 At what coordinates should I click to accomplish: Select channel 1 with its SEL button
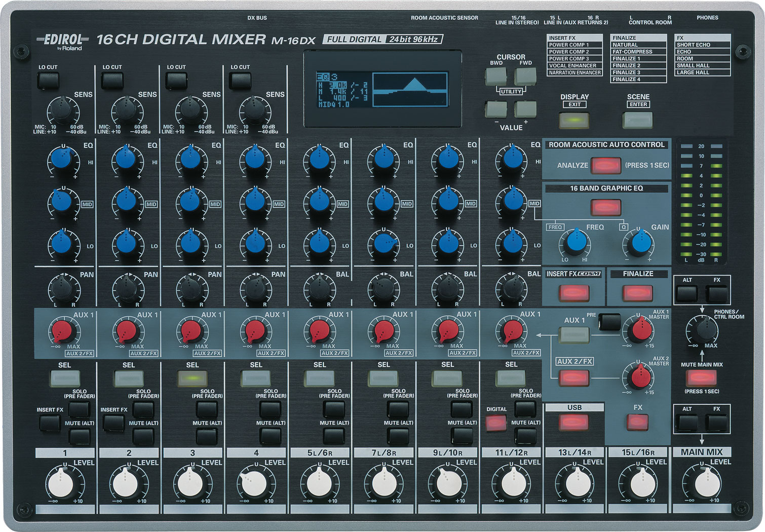click(x=65, y=378)
